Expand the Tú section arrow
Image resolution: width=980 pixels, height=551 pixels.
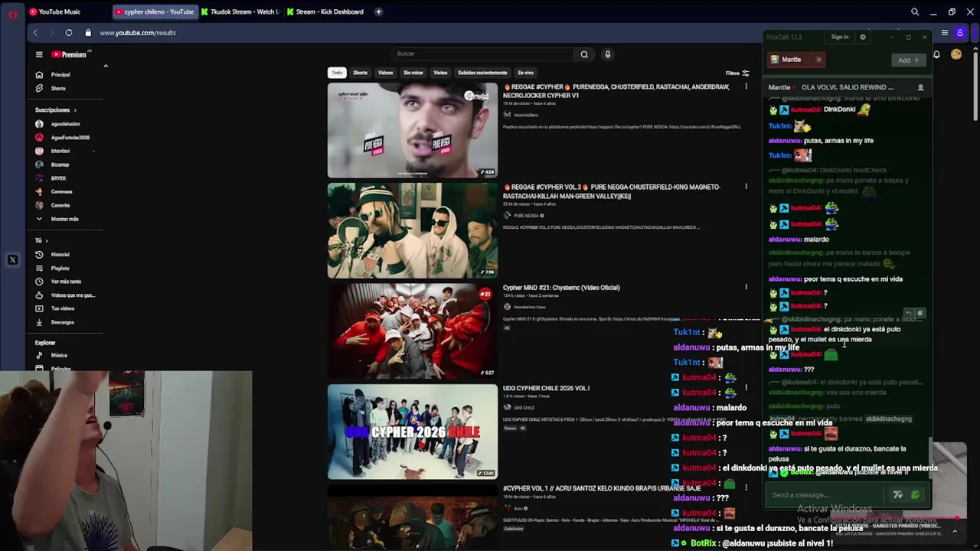coord(48,240)
